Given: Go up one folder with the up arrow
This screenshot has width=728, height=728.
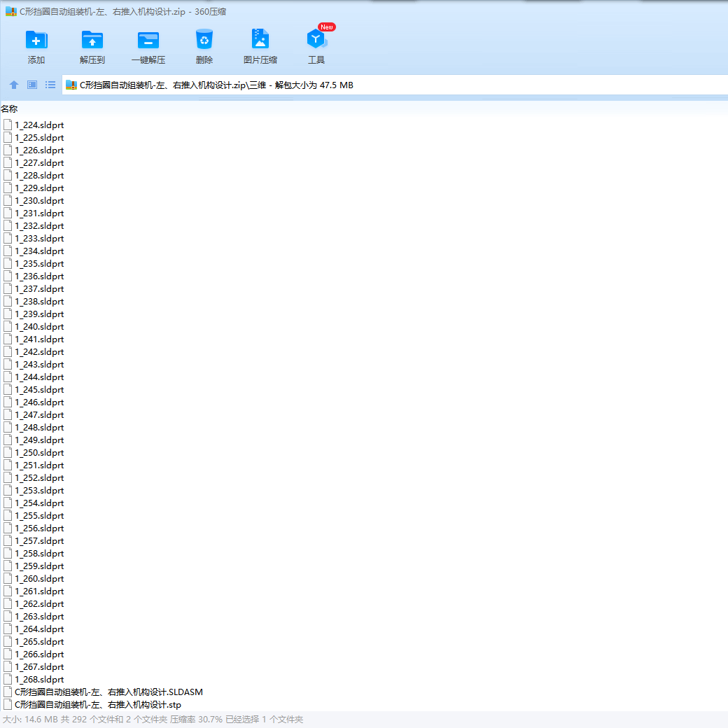Looking at the screenshot, I should point(14,85).
